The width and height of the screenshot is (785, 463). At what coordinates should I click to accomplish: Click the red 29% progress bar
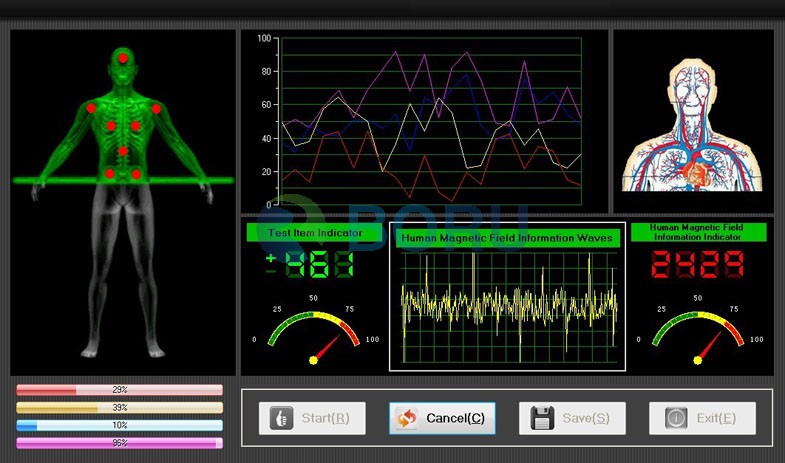tap(119, 390)
